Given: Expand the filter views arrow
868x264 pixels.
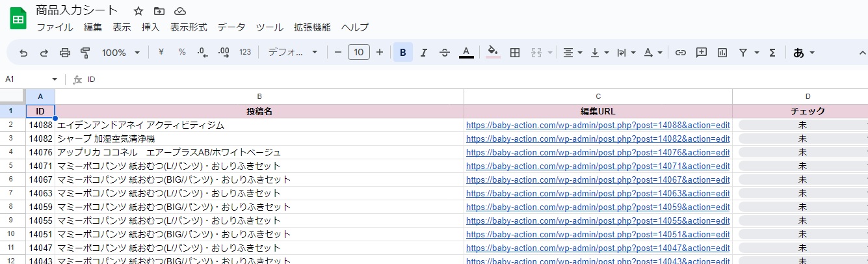Looking at the screenshot, I should [757, 53].
